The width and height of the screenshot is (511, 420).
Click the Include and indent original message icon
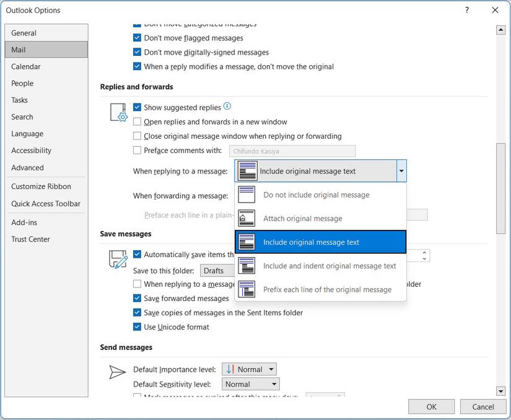(x=247, y=266)
